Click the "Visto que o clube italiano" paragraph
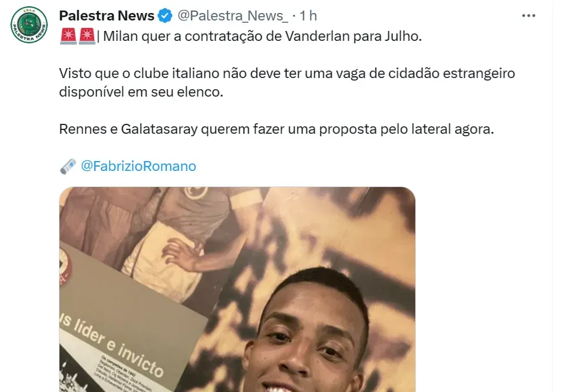Viewport: 564px width, 392px height. pos(287,82)
